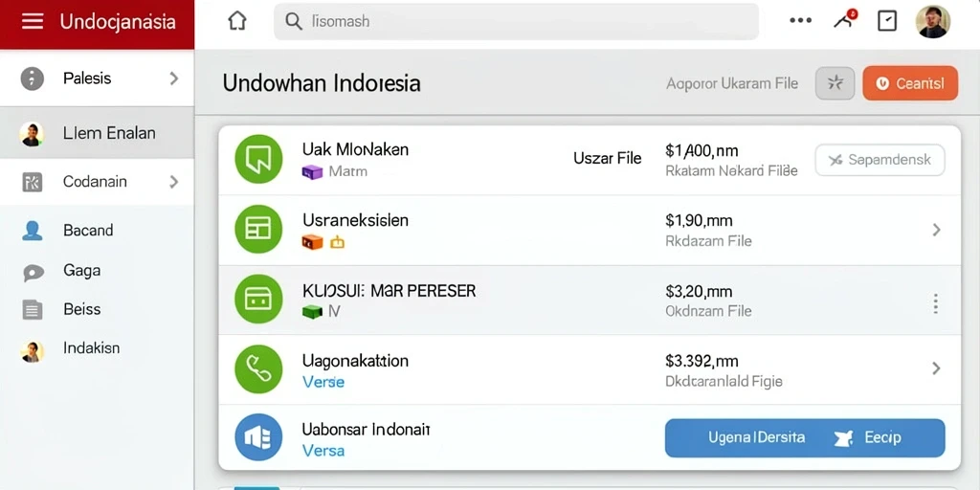
Task: Click the Versa link under Uabonsar Indonait
Action: (x=323, y=450)
